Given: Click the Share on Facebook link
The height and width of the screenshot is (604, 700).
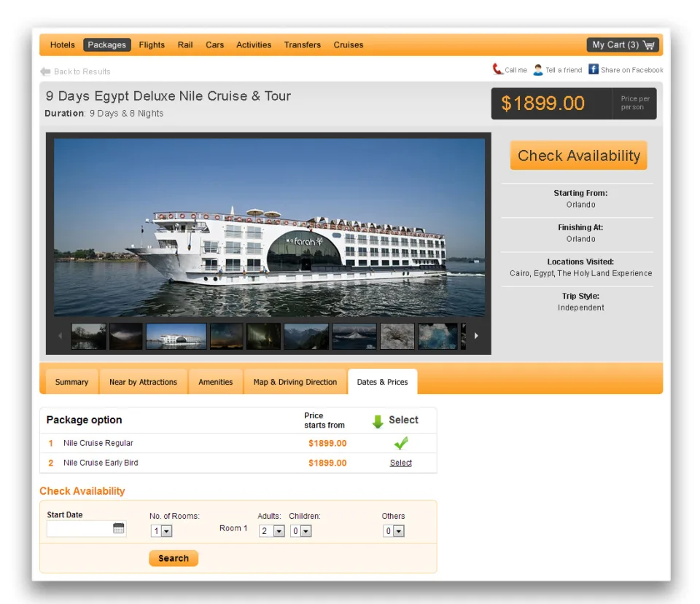Looking at the screenshot, I should point(631,70).
